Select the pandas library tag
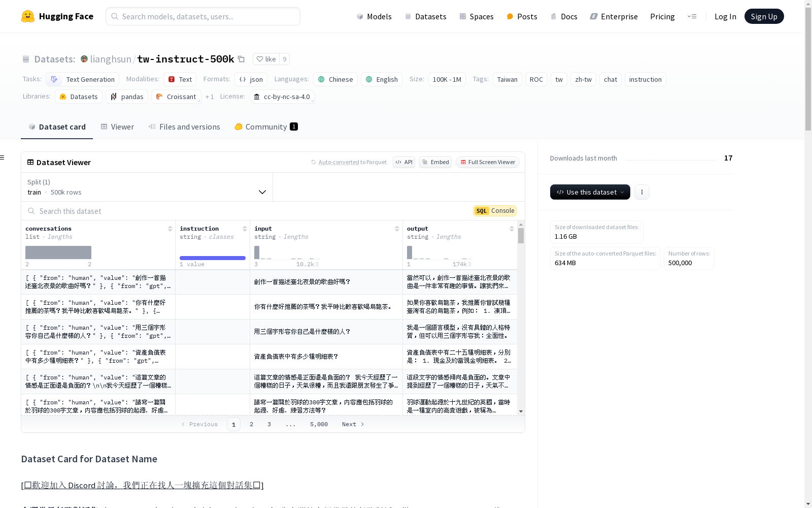 [127, 97]
